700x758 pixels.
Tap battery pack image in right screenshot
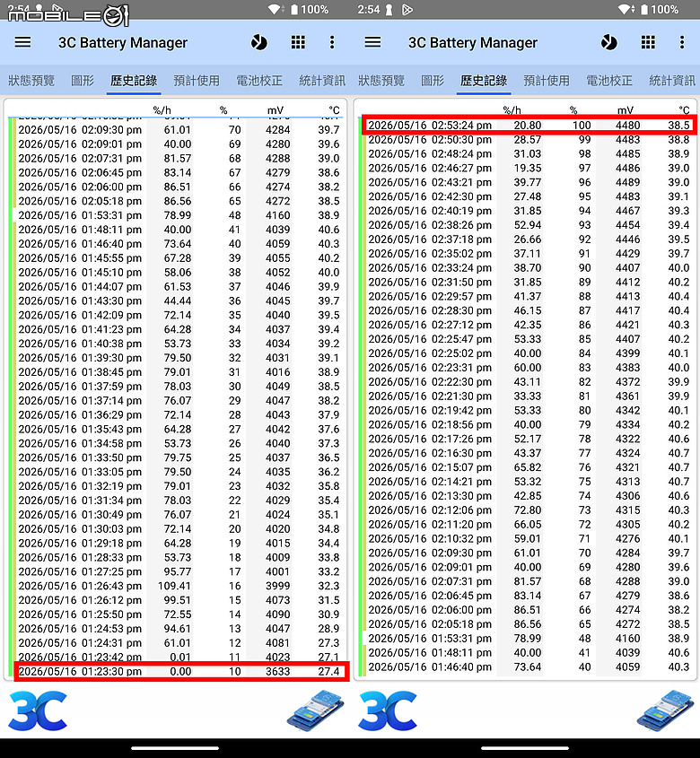(x=665, y=710)
